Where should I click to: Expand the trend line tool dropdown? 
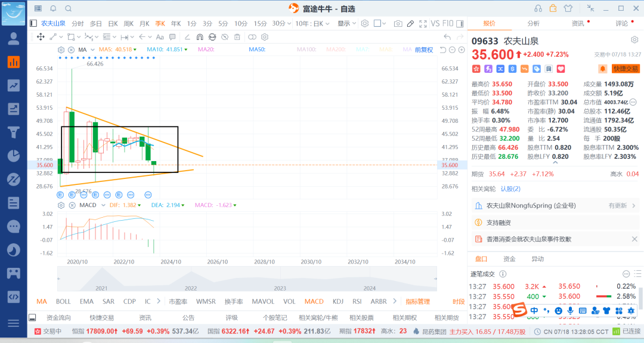[61, 37]
